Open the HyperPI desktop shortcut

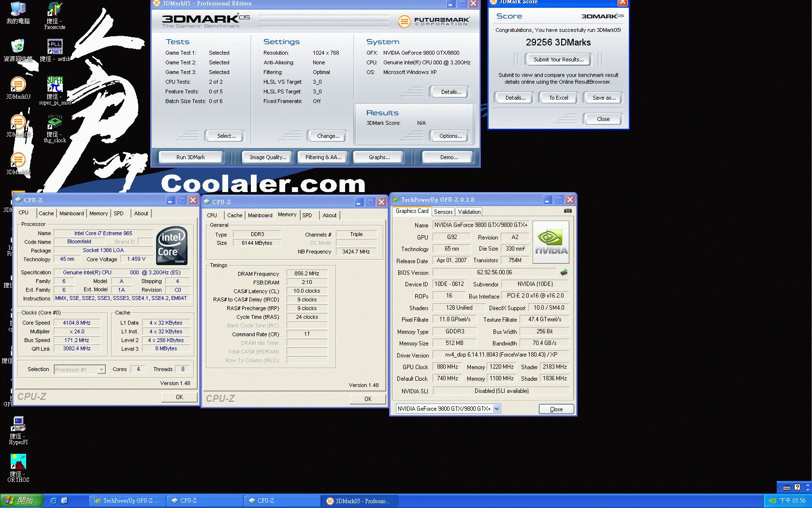coord(18,431)
